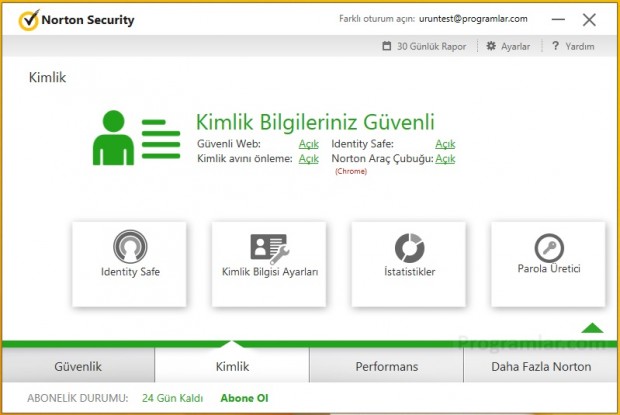Minimize the Norton Security window
The height and width of the screenshot is (415, 620).
pos(558,19)
